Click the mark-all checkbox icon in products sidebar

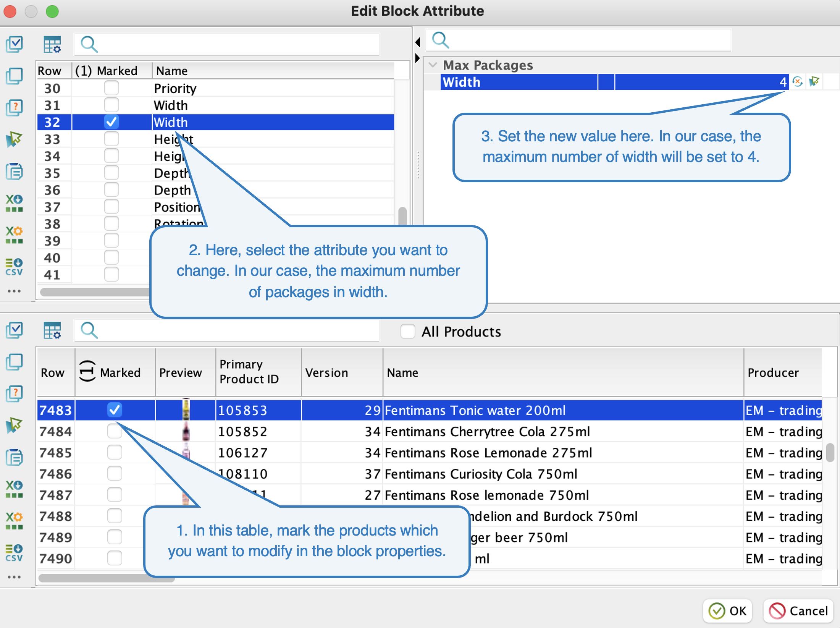point(14,330)
